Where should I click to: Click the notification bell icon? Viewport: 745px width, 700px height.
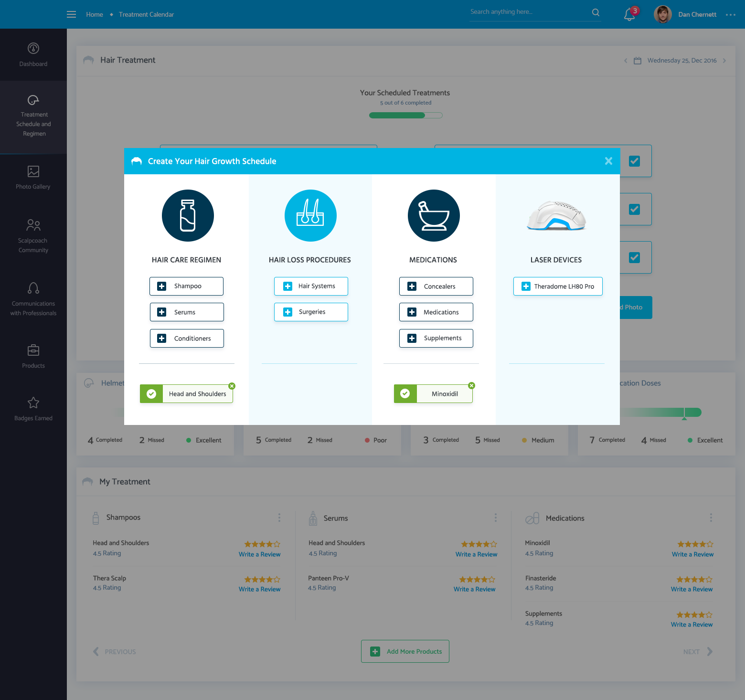click(x=629, y=14)
